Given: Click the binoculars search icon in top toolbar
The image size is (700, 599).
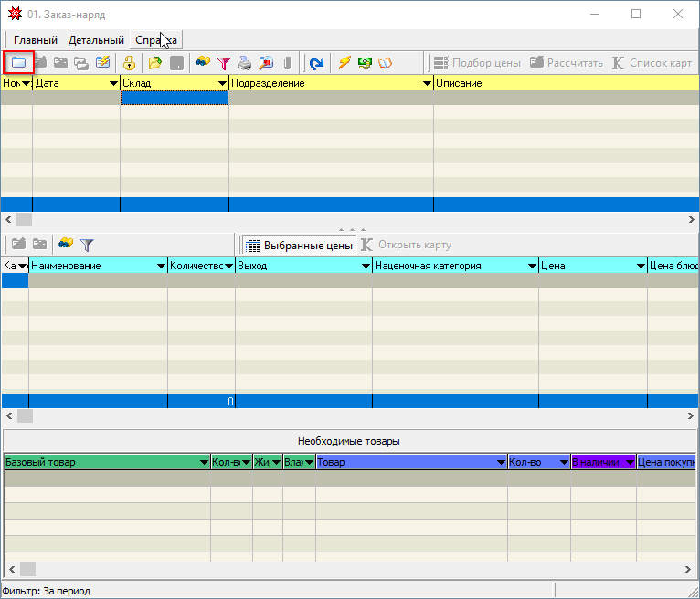Looking at the screenshot, I should 203,63.
